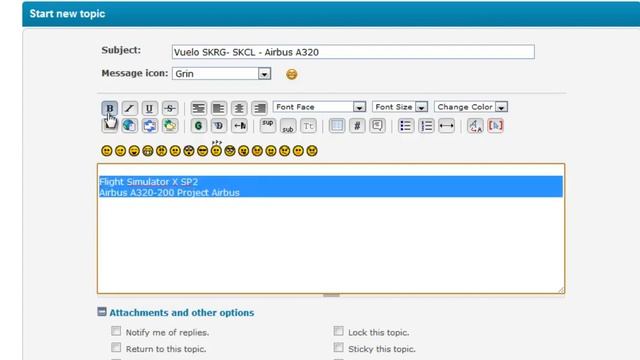Screen dimensions: 640x360
Task: Apply italic formatting to selected text
Action: pyautogui.click(x=129, y=108)
